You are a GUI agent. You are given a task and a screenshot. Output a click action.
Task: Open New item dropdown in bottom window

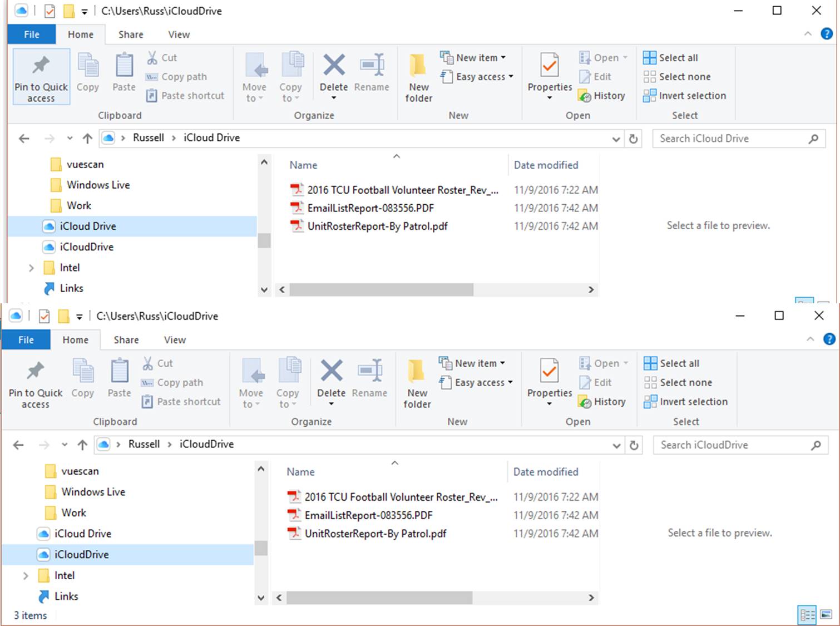[x=472, y=363]
